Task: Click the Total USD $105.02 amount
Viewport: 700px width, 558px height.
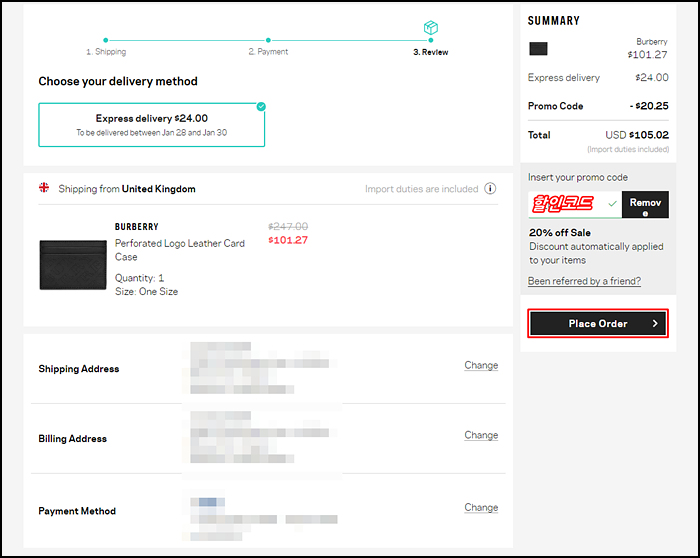Action: tap(637, 135)
